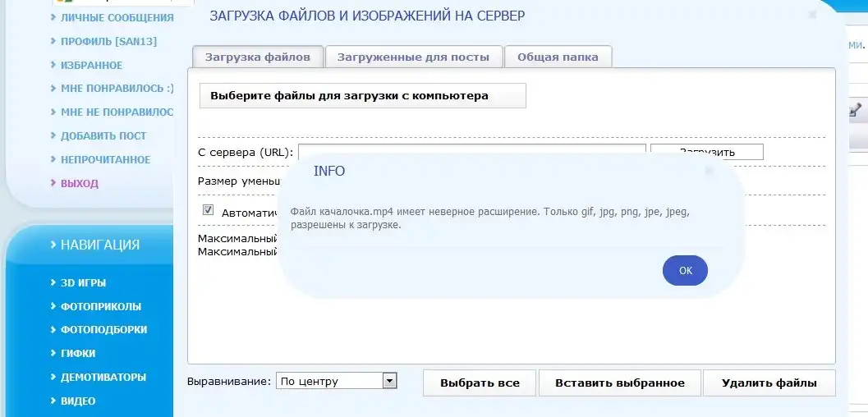
Task: Close the file upload window
Action: 812,15
